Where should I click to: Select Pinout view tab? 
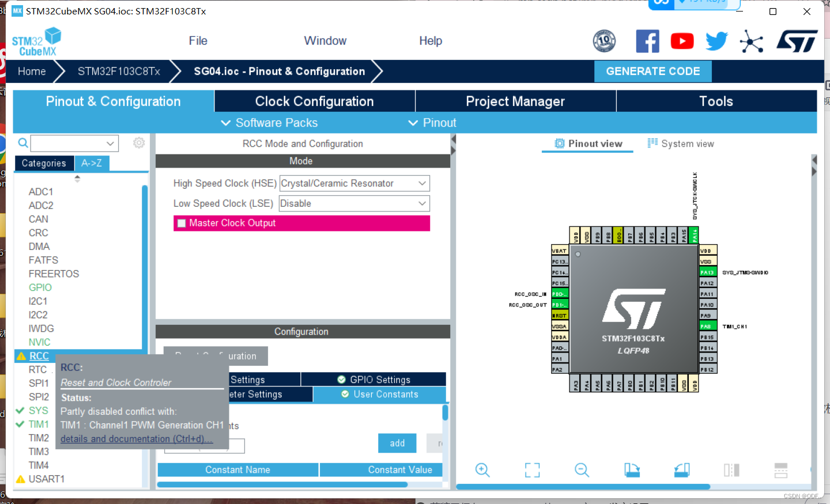tap(588, 144)
